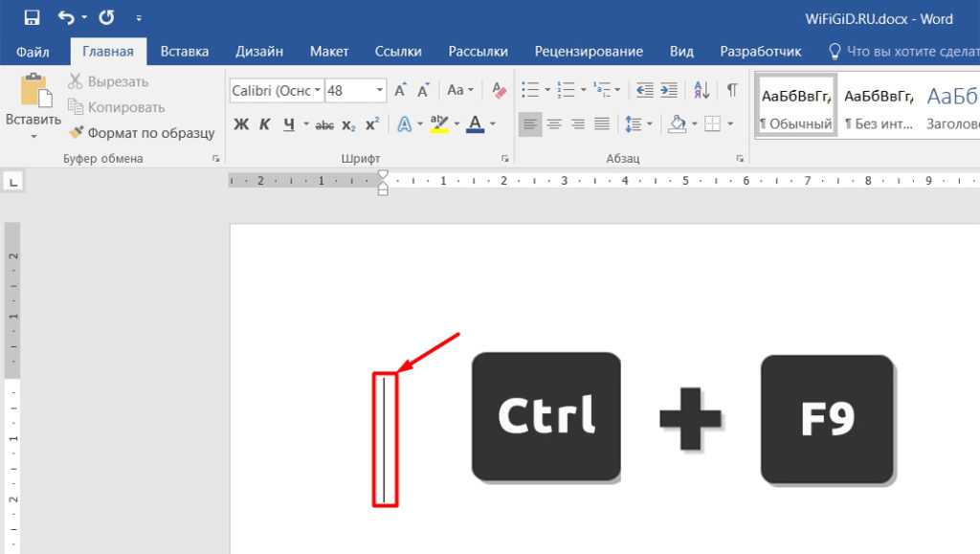The image size is (980, 554).
Task: Click the Undo arrow icon
Action: 66,17
